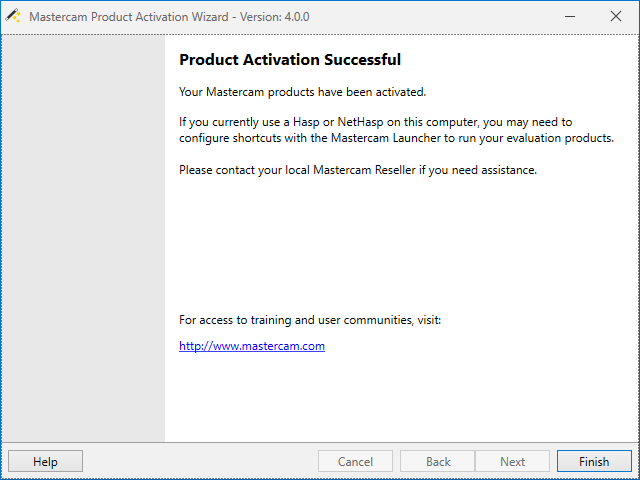Click empty button bar space between Help and Cancel

pos(200,462)
